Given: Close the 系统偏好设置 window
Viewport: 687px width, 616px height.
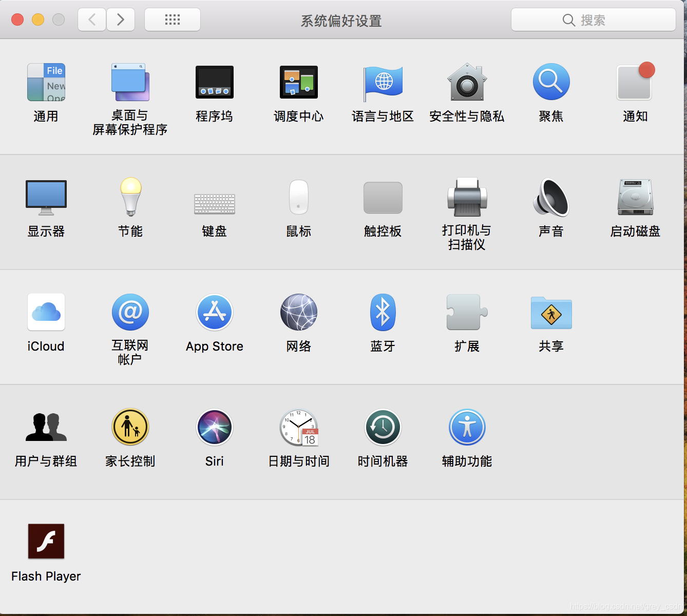Looking at the screenshot, I should click(17, 20).
